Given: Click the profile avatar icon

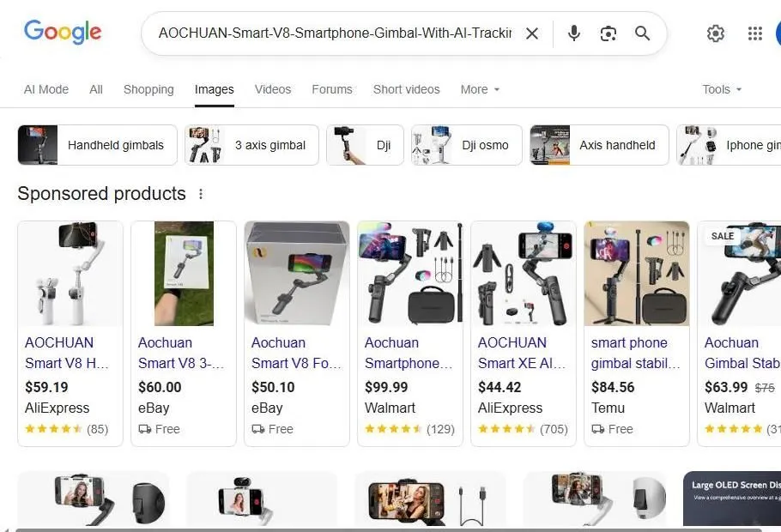Looking at the screenshot, I should (778, 33).
